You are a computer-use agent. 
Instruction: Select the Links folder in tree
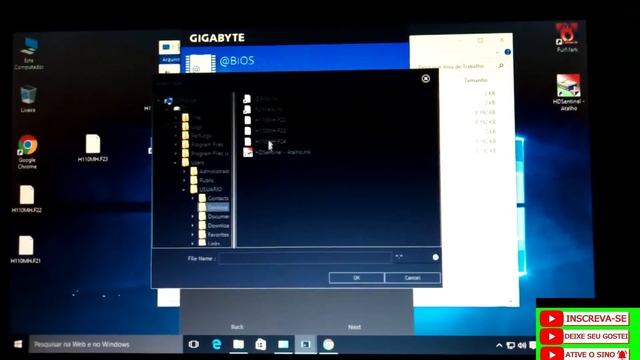(x=210, y=243)
